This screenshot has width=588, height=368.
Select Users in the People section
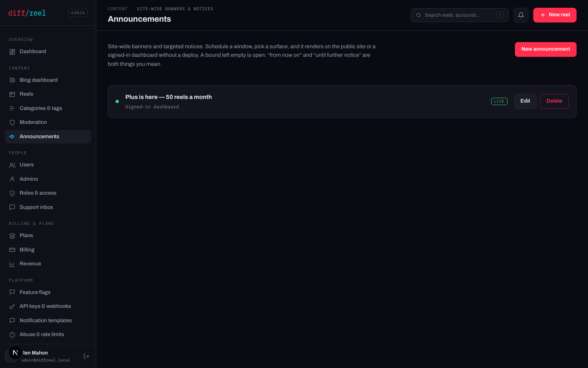point(48,165)
